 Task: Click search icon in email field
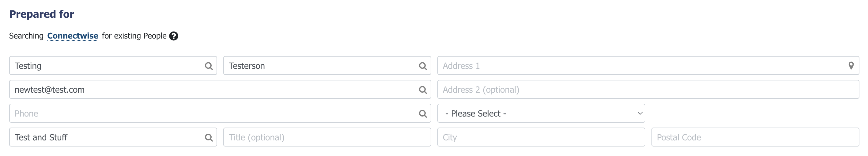tap(423, 90)
